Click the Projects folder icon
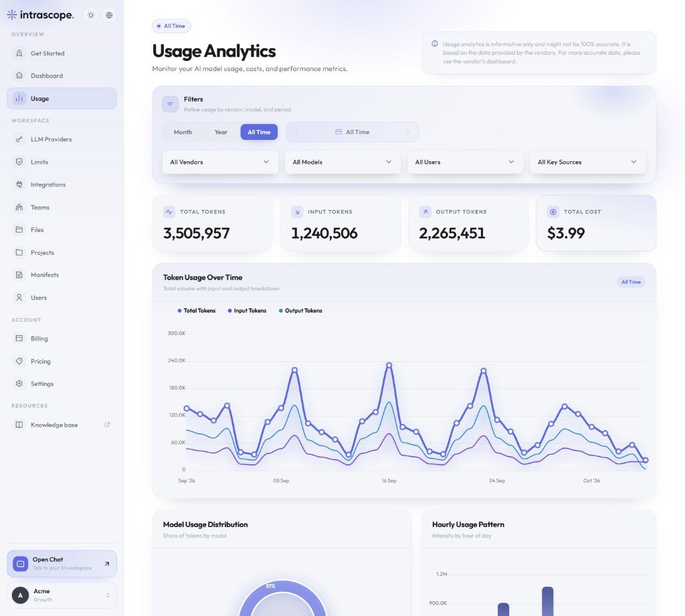Screen dimensions: 685x616 tap(19, 253)
